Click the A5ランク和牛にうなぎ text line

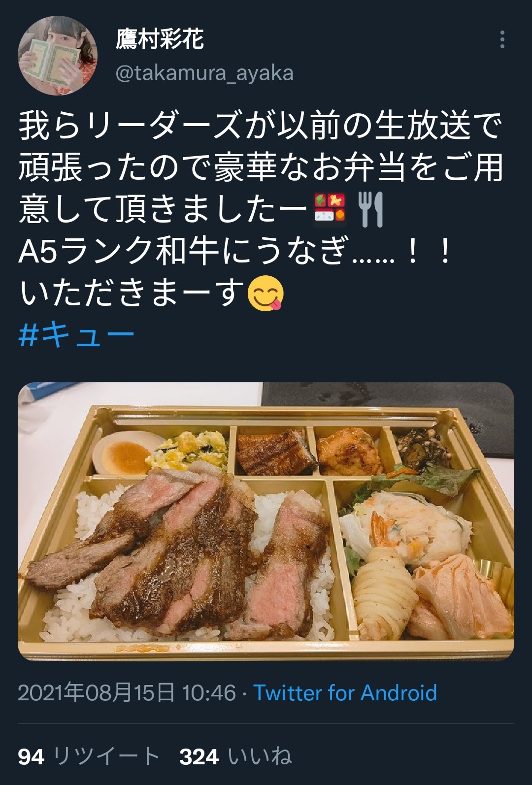tap(235, 251)
